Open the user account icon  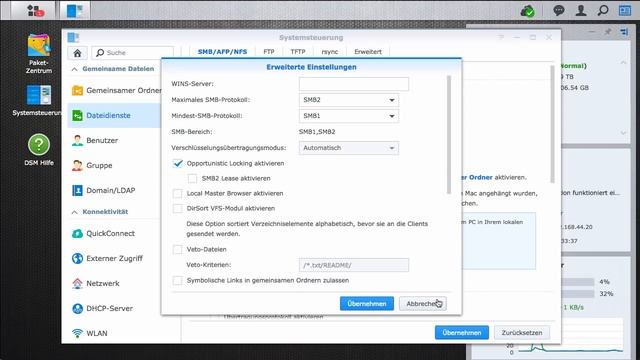tap(581, 10)
